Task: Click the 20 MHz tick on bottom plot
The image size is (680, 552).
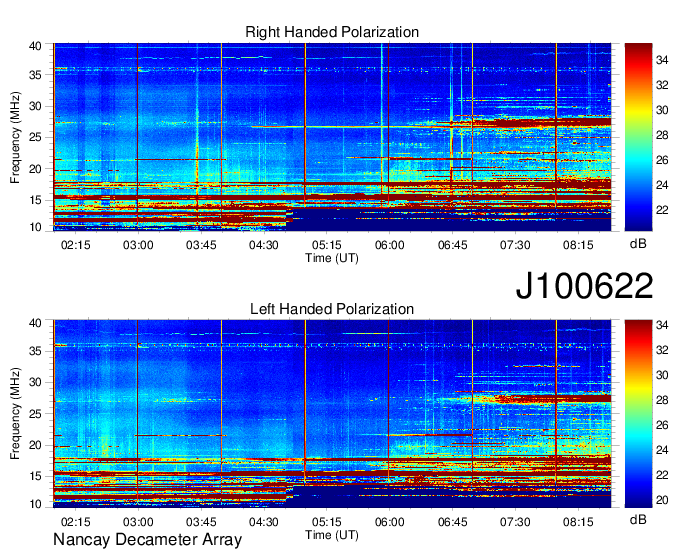Action: pyautogui.click(x=35, y=445)
